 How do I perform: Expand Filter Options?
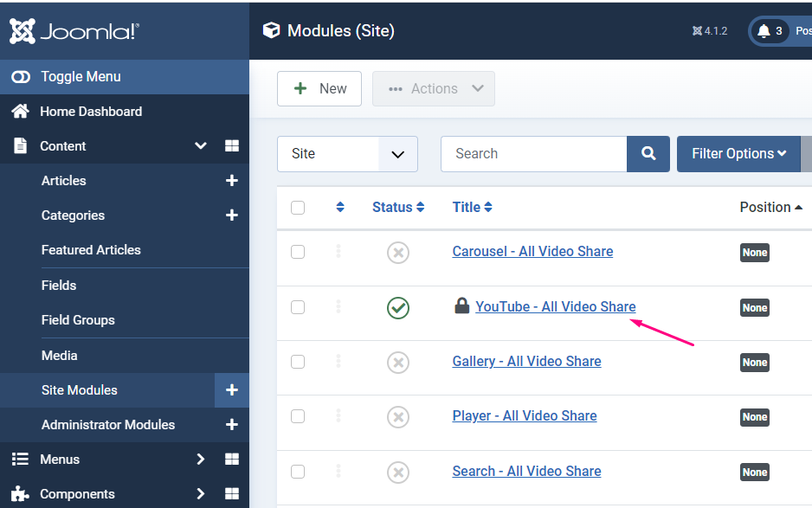click(738, 154)
